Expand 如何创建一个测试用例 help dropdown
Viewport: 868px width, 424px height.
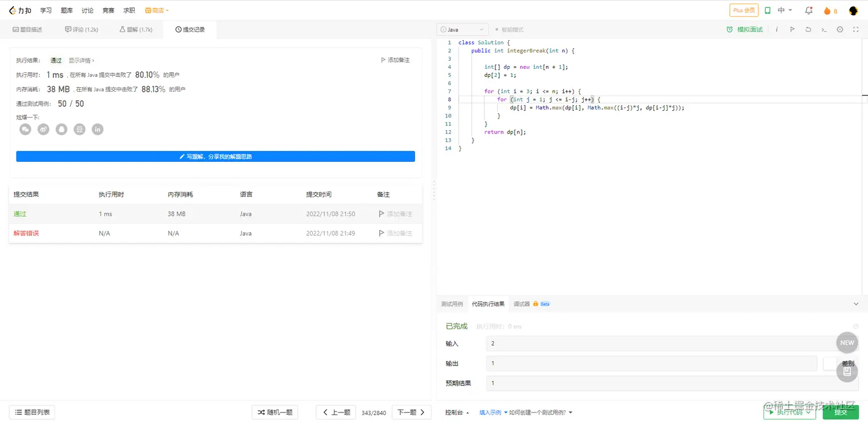click(541, 413)
